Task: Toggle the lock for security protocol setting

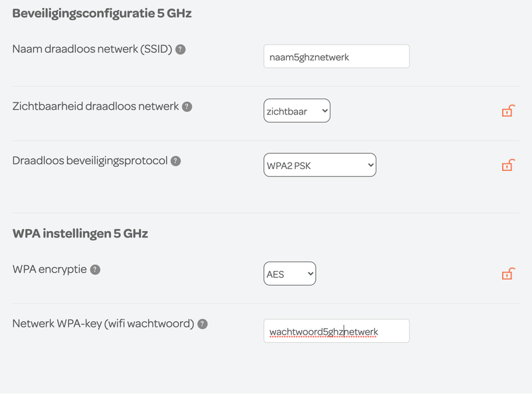Action: point(507,165)
